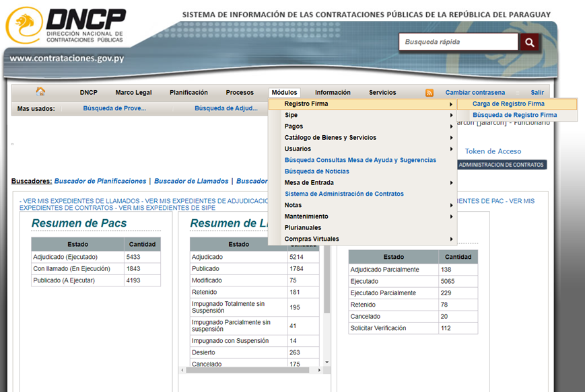Viewport: 585px width, 392px height.
Task: Click the Desierto row
Action: click(254, 352)
